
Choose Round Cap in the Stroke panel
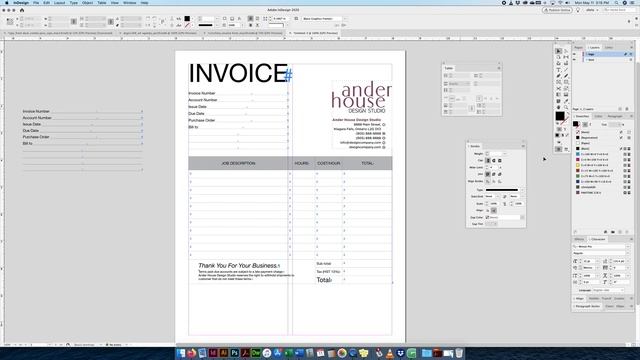tap(494, 160)
